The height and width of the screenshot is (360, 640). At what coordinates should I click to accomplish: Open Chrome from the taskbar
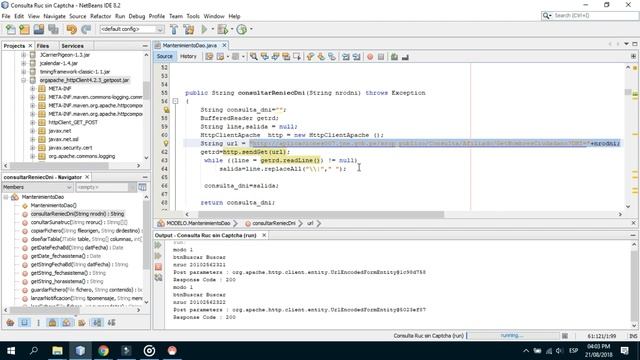pyautogui.click(x=103, y=351)
